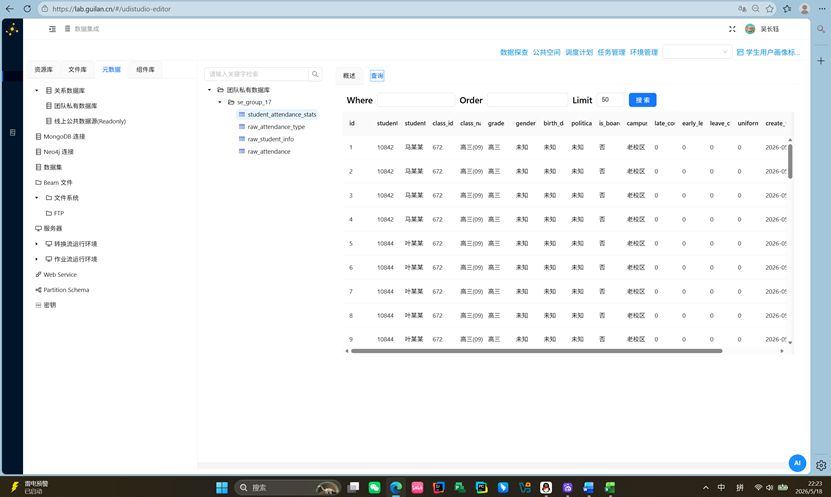Open the settings gear in browser sidebar
Viewport: 831px width, 497px height.
pos(821,465)
